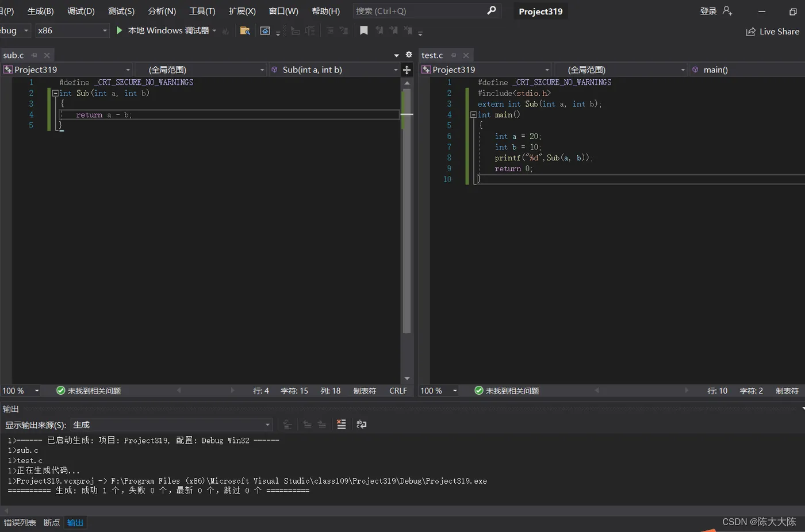This screenshot has height=532, width=805.
Task: Switch to the 错误列表 tab
Action: [x=20, y=522]
